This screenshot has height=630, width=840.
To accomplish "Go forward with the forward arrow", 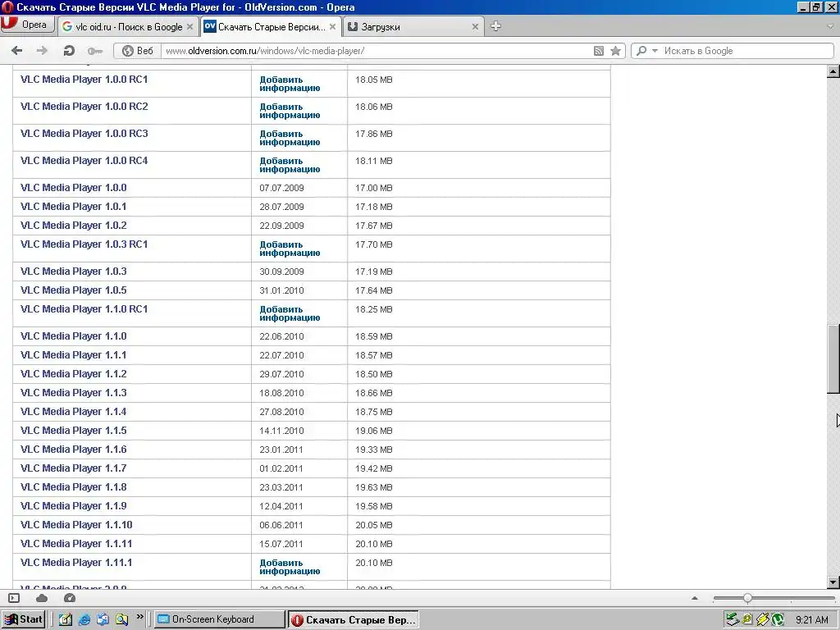I will pyautogui.click(x=42, y=51).
